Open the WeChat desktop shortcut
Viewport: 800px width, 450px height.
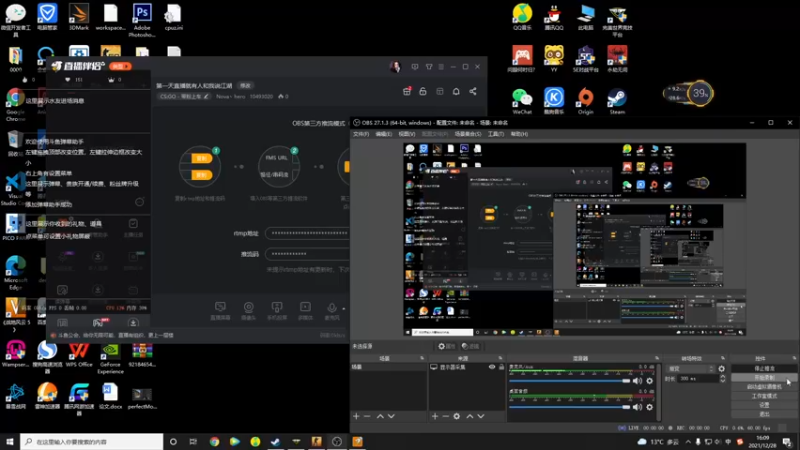click(x=522, y=101)
